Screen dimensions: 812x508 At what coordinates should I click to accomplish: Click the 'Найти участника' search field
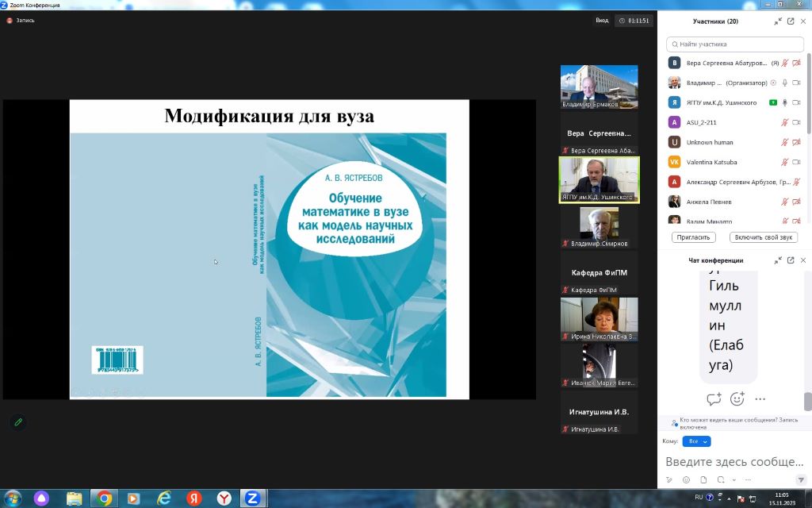coord(735,44)
